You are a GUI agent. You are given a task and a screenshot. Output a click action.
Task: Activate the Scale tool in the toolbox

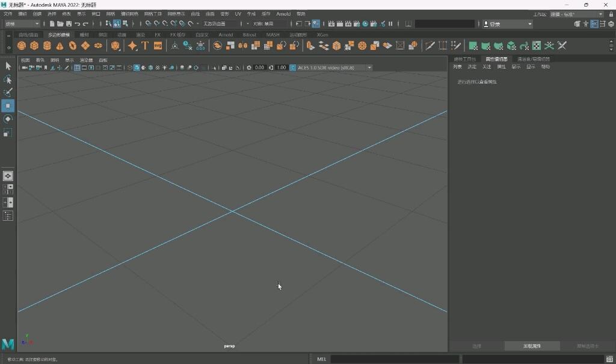(x=8, y=132)
